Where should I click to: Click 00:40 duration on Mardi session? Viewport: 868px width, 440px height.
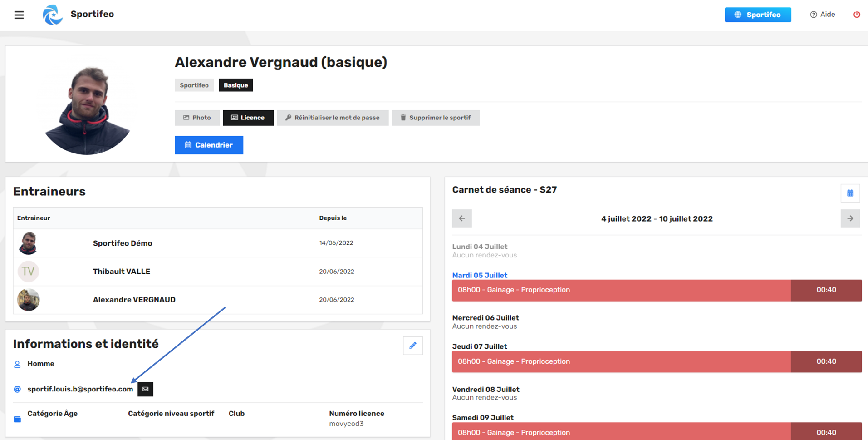tap(826, 290)
